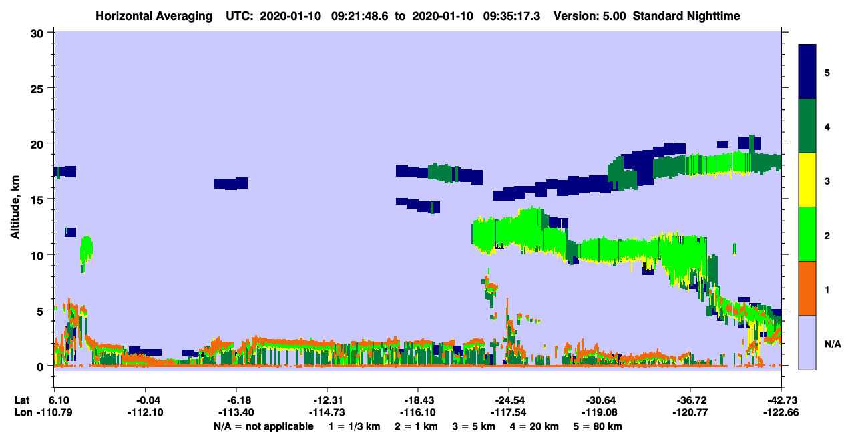The width and height of the screenshot is (868, 445).
Task: Click the colorbar label '2'
Action: 827,235
